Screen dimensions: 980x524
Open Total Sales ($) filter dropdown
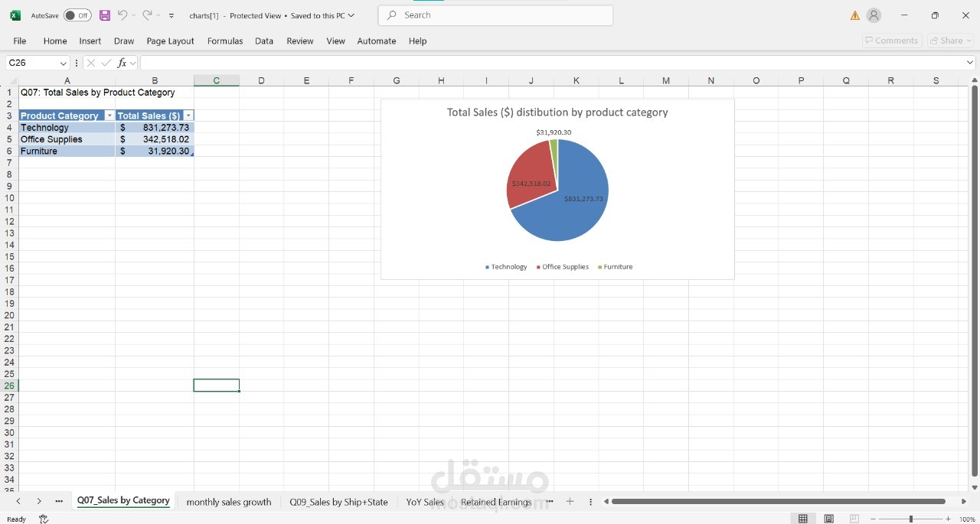tap(188, 116)
